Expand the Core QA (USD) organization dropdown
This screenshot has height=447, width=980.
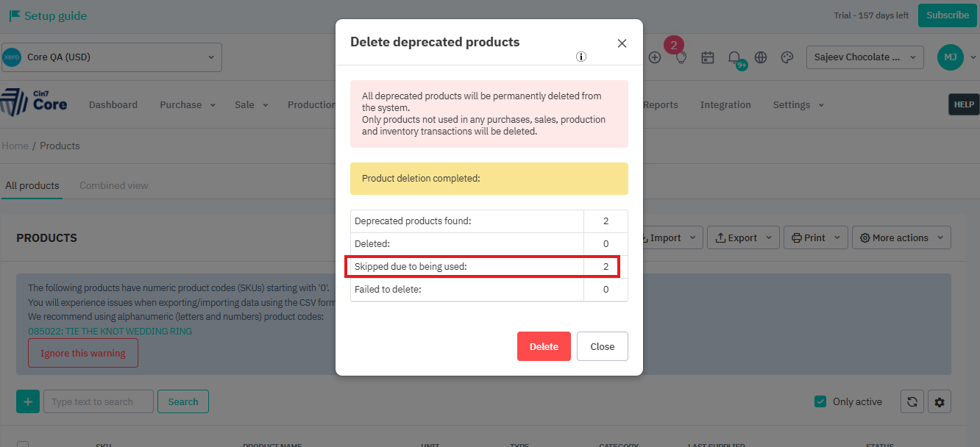click(111, 57)
